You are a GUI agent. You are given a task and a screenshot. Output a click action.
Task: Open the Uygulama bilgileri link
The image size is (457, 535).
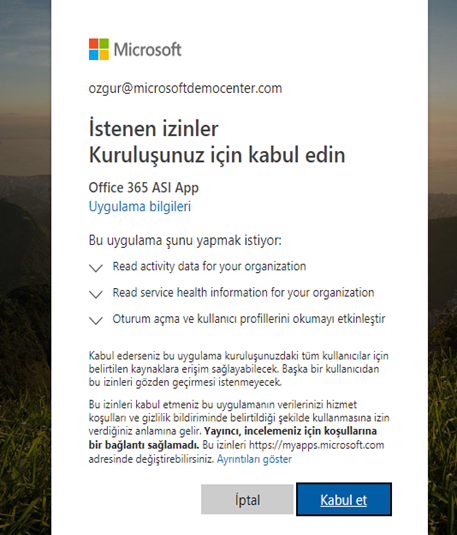(140, 206)
